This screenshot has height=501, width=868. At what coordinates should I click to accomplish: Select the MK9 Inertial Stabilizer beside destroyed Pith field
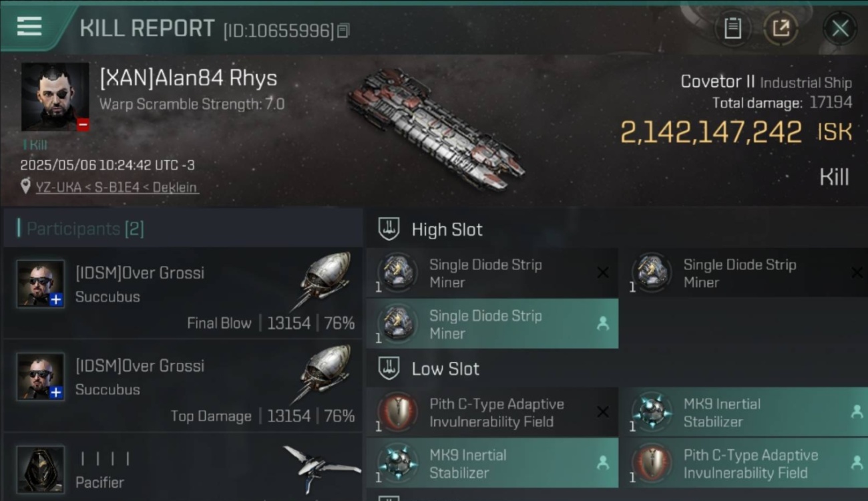point(746,413)
